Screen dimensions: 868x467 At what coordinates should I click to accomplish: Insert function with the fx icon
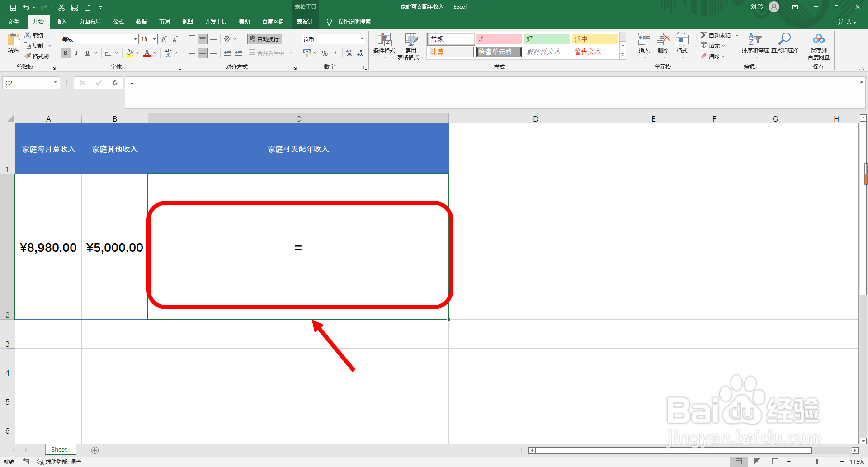coord(115,83)
